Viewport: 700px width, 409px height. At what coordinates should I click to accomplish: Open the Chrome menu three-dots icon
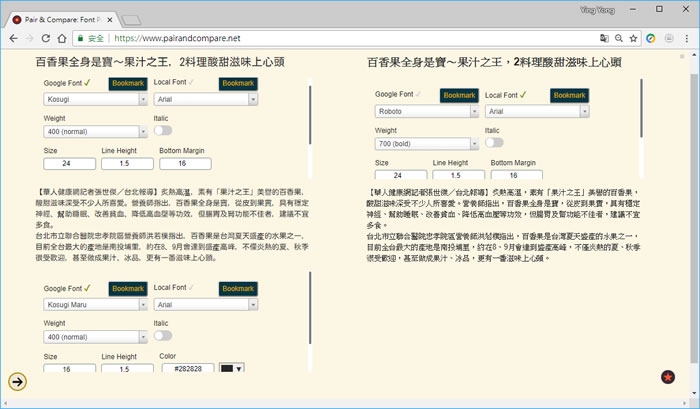pyautogui.click(x=686, y=39)
